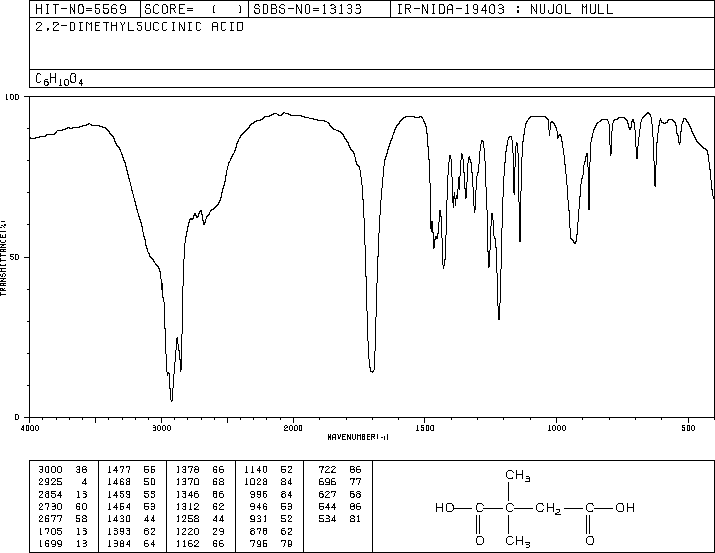Click the peak table row 1430 44
Screen dimensions: 715x553
pyautogui.click(x=131, y=519)
